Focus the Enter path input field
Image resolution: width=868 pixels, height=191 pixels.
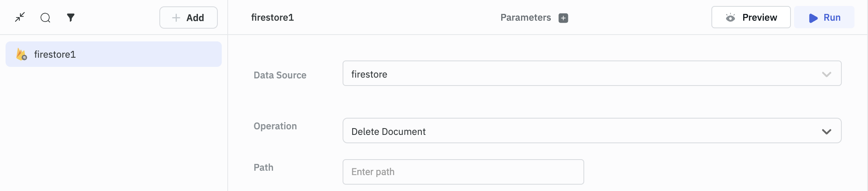click(463, 172)
